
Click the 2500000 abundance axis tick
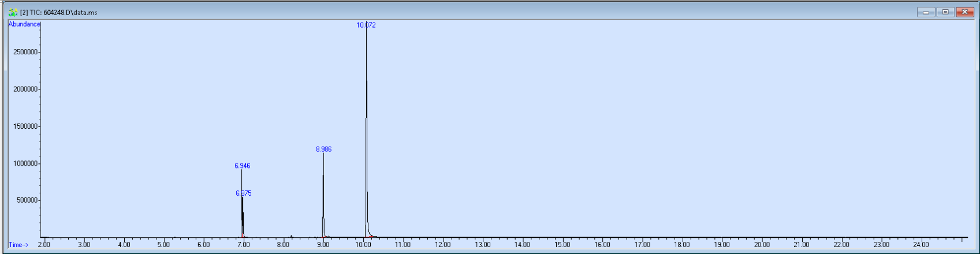click(x=25, y=53)
